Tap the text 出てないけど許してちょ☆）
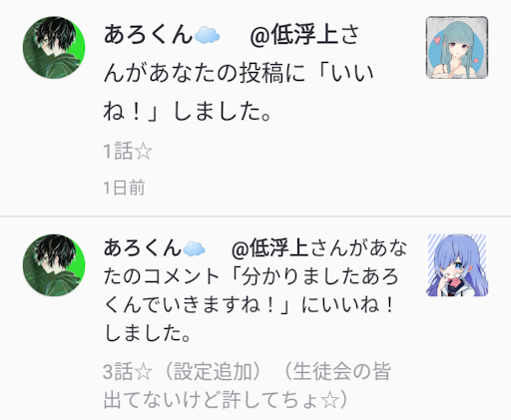This screenshot has height=420, width=511. click(227, 400)
